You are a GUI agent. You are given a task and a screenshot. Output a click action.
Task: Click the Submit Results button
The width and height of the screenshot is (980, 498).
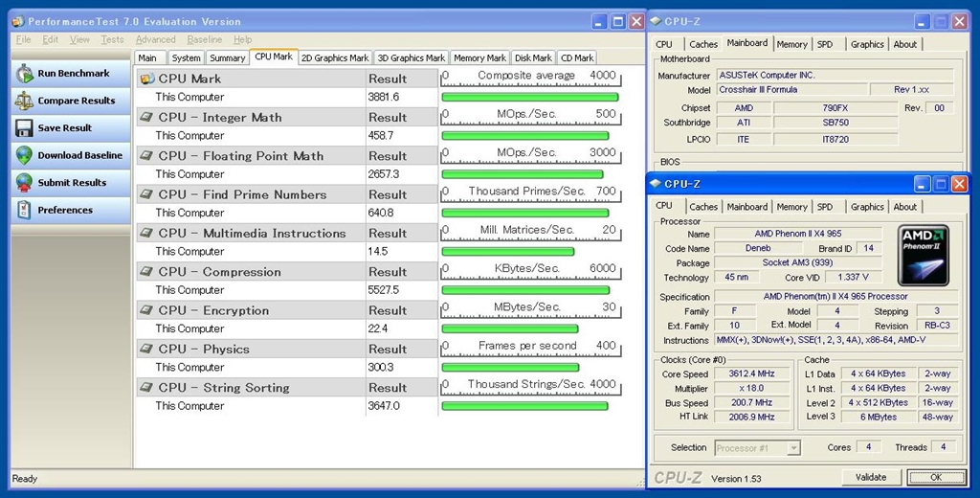pos(71,183)
